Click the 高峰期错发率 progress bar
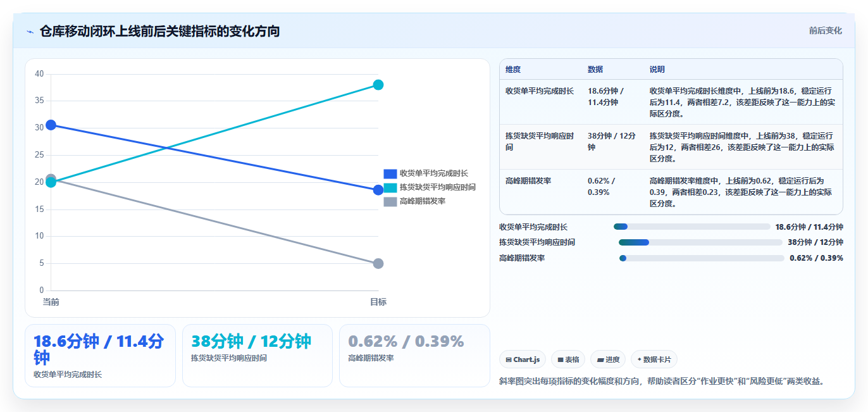Screen dimensions: 868x412 [702, 258]
